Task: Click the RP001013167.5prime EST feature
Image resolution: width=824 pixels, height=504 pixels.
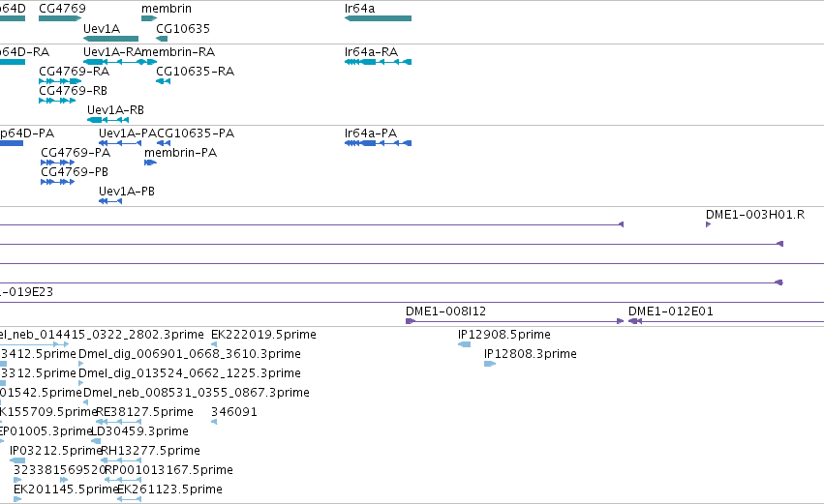Action: (x=123, y=480)
